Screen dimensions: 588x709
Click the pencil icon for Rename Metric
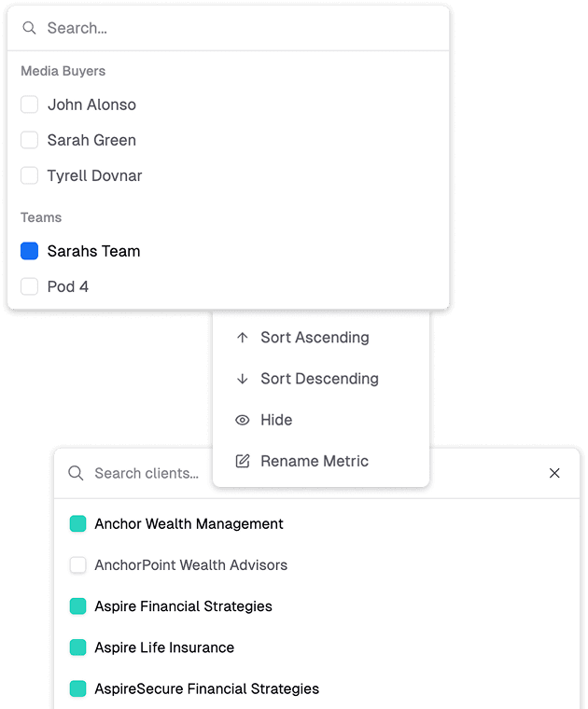243,461
